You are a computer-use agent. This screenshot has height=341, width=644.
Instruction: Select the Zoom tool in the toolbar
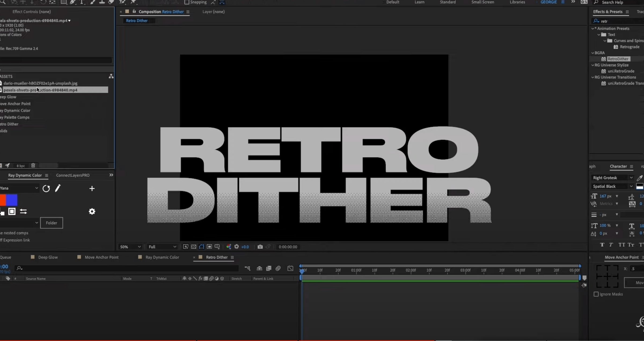pyautogui.click(x=3, y=2)
